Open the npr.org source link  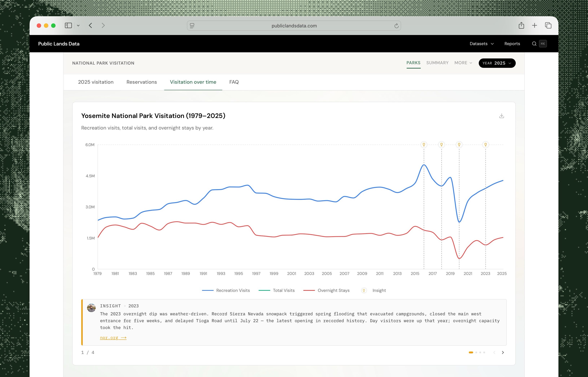113,338
